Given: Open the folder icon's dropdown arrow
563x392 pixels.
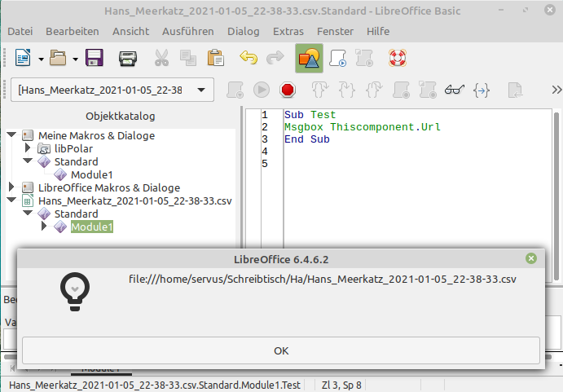Looking at the screenshot, I should click(x=76, y=59).
